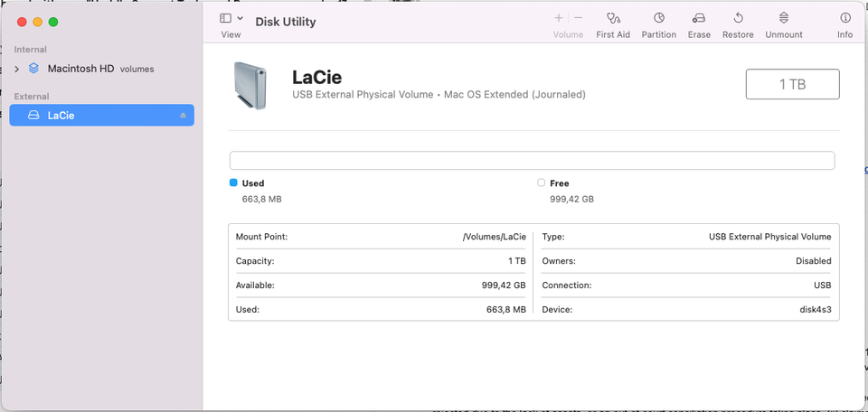Expand the Macintosh HD disclosure arrow
Image resolution: width=868 pixels, height=412 pixels.
click(x=16, y=69)
